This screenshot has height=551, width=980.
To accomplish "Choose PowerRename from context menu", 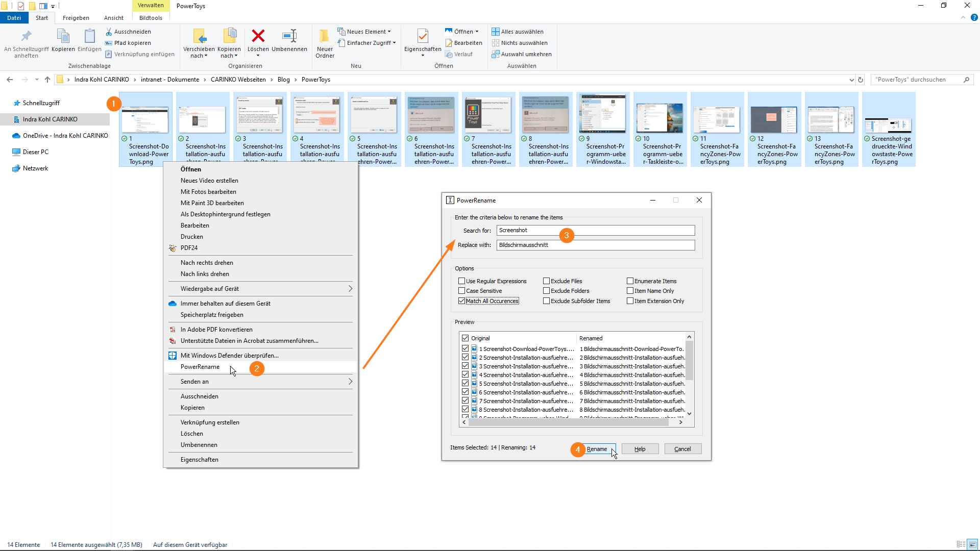I will pos(260,367).
